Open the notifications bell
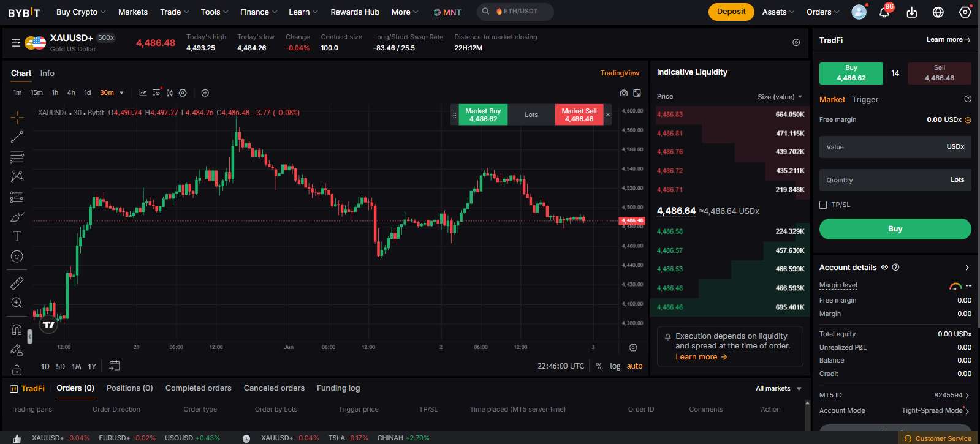Viewport: 980px width, 444px height. coord(884,12)
